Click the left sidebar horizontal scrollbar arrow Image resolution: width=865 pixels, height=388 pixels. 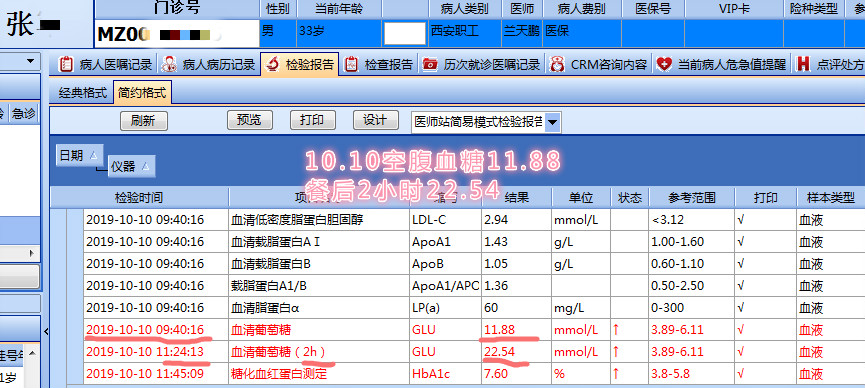(x=32, y=253)
